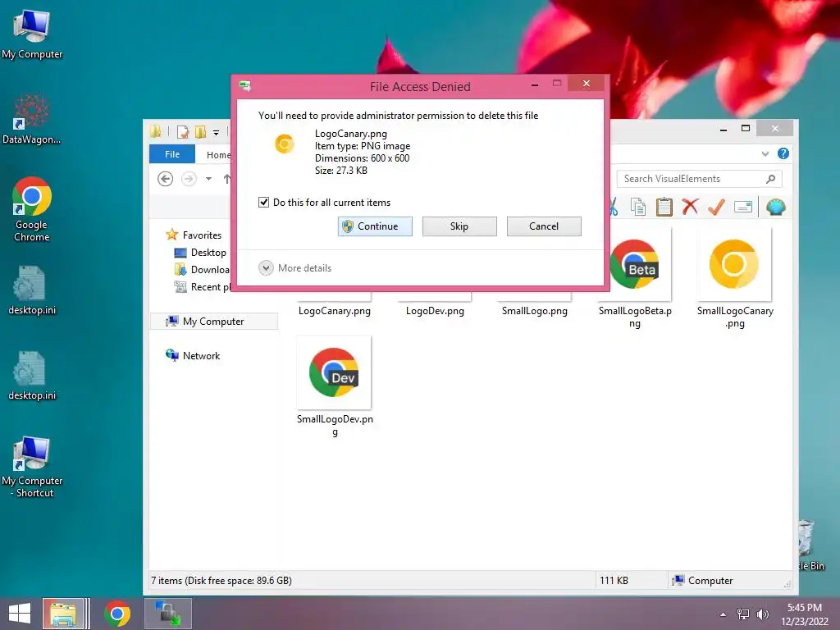This screenshot has width=840, height=630.
Task: Expand More details in the dialog
Action: point(294,268)
